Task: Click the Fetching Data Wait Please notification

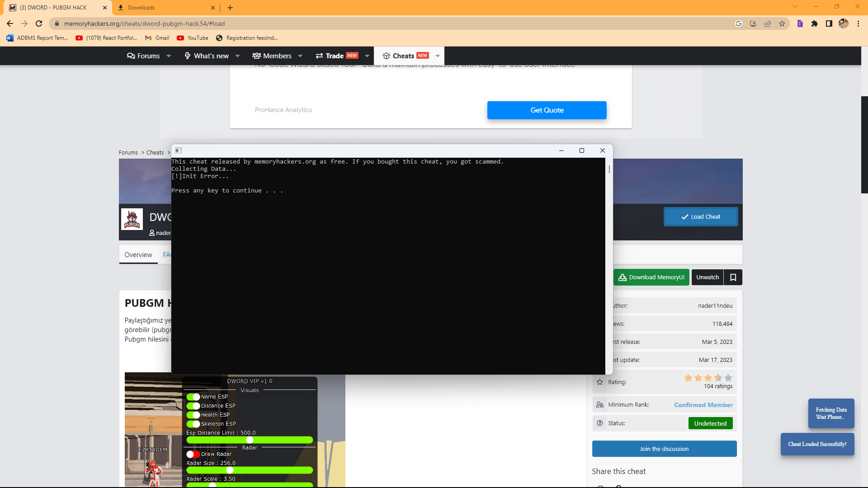Action: [x=831, y=413]
